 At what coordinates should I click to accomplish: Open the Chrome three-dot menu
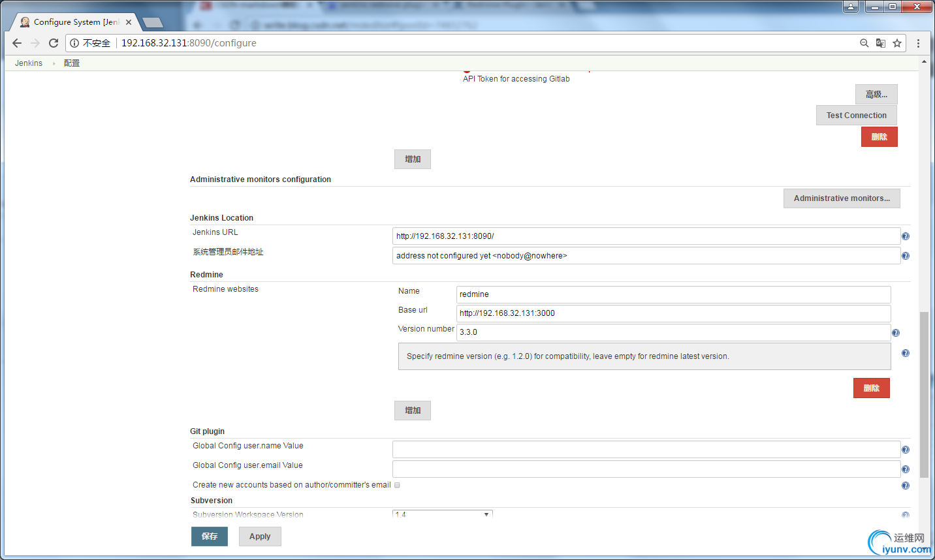coord(918,43)
